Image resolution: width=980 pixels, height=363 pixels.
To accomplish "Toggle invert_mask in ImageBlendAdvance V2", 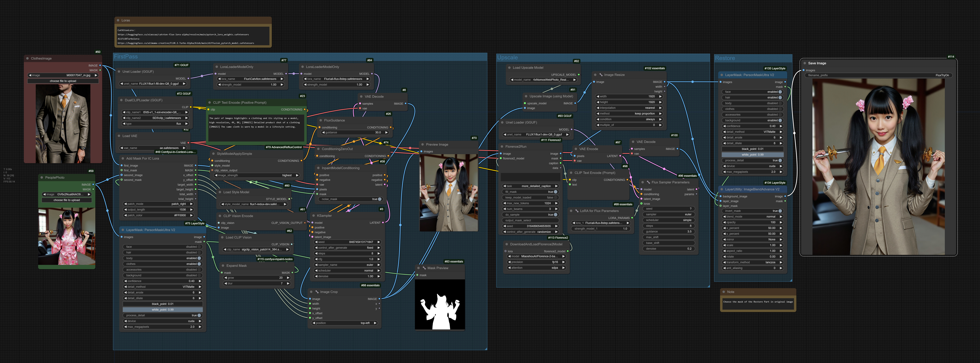I will coord(753,211).
